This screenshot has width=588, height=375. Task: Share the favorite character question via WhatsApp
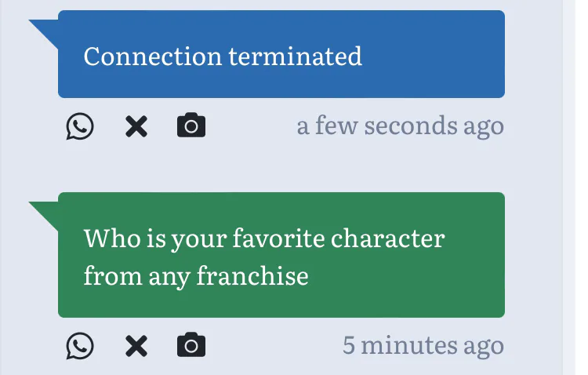point(80,346)
